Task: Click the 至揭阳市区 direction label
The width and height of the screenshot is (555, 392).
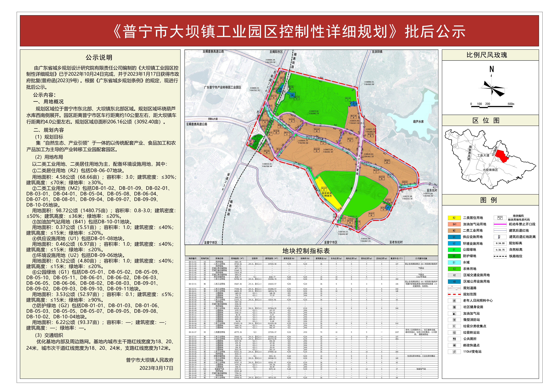Action: [276, 52]
